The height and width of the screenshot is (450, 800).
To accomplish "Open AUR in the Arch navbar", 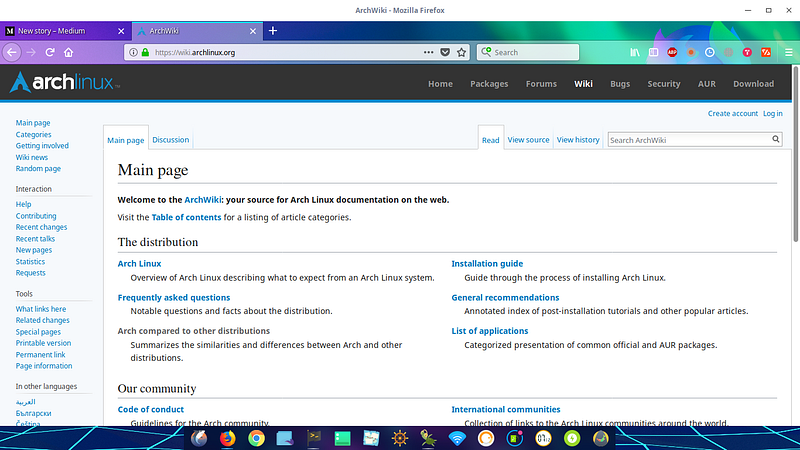I will [x=707, y=84].
